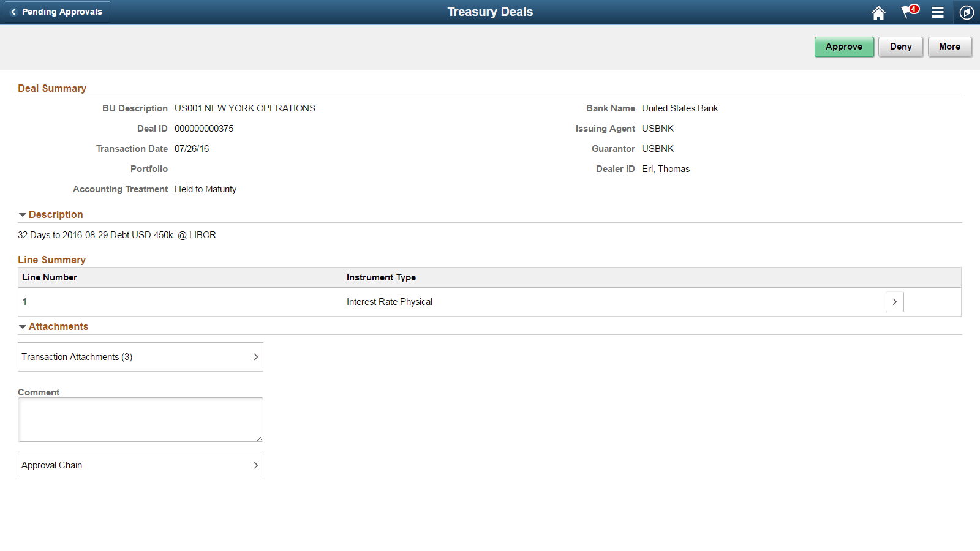980x551 pixels.
Task: Click inside the Comment text box
Action: 140,419
